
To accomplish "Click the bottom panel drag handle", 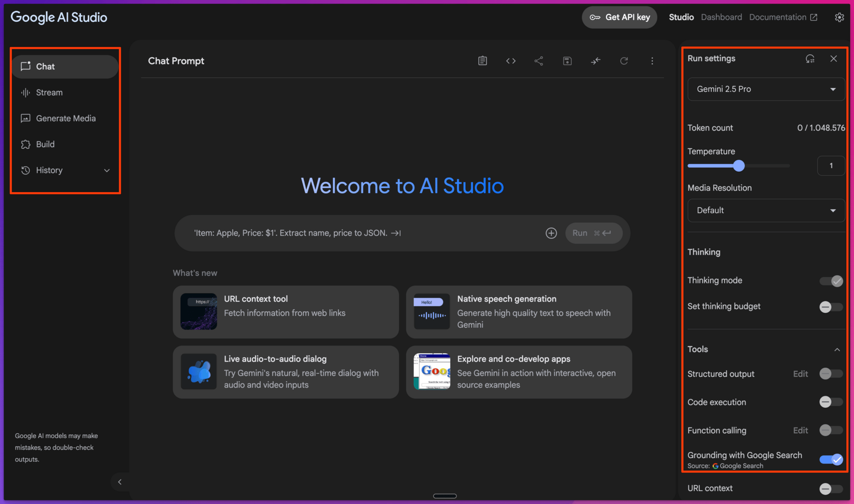I will point(445,496).
